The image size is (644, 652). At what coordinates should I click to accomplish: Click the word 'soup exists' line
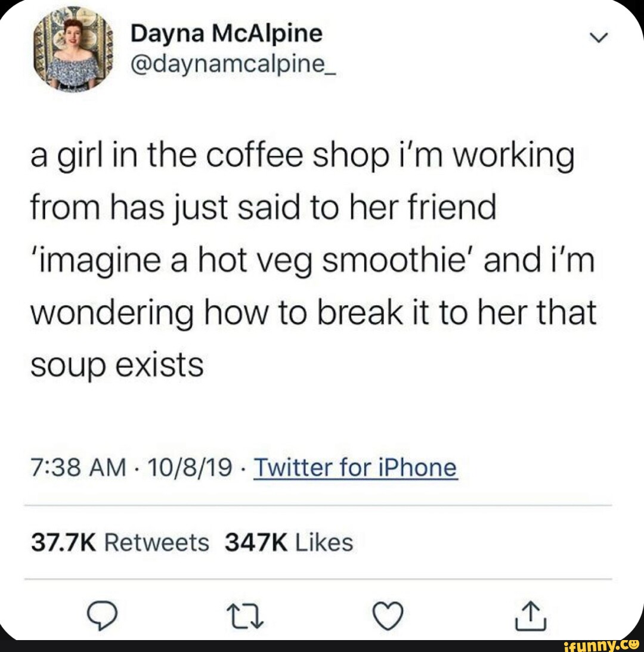117,366
